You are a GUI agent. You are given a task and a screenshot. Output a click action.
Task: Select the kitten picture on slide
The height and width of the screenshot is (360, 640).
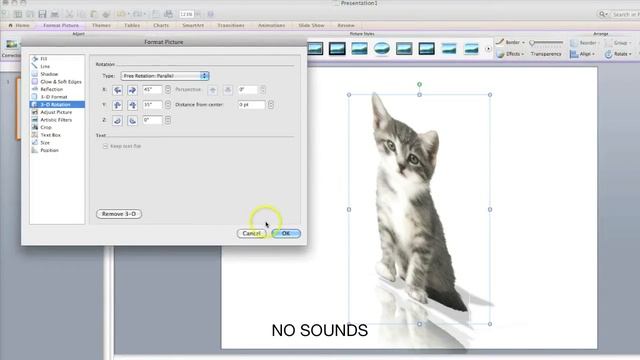pos(419,209)
